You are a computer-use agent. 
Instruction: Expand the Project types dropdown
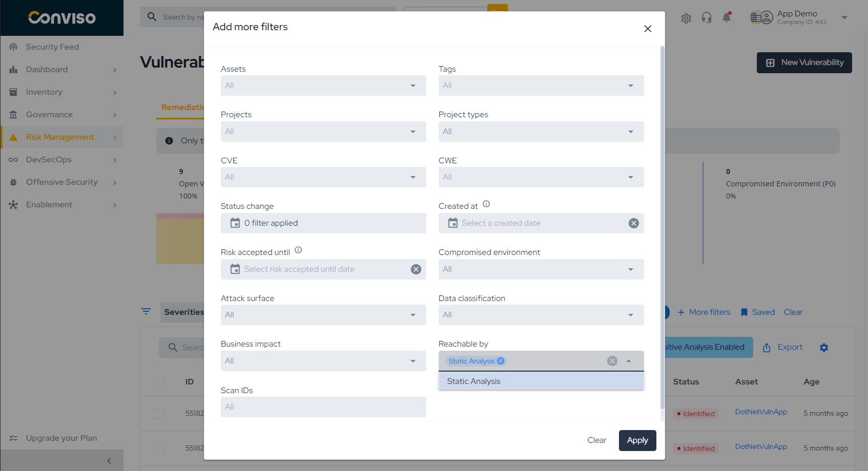coord(541,132)
